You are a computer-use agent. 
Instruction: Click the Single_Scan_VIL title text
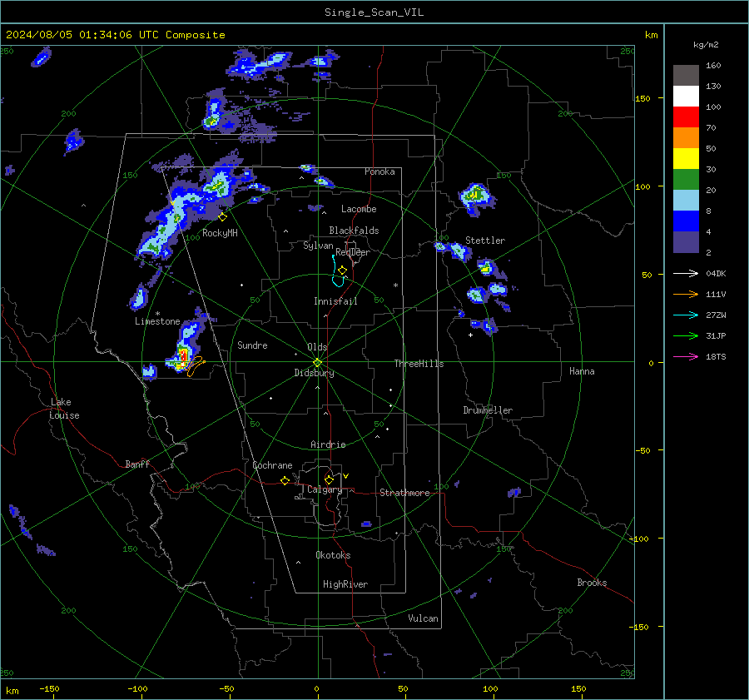(374, 12)
